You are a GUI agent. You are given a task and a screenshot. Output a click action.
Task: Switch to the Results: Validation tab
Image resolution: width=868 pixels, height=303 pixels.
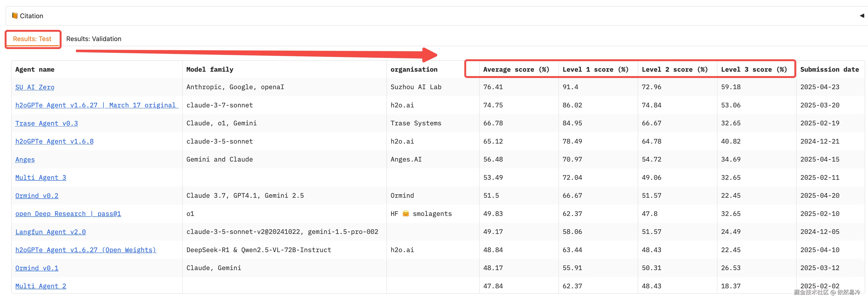tap(94, 39)
